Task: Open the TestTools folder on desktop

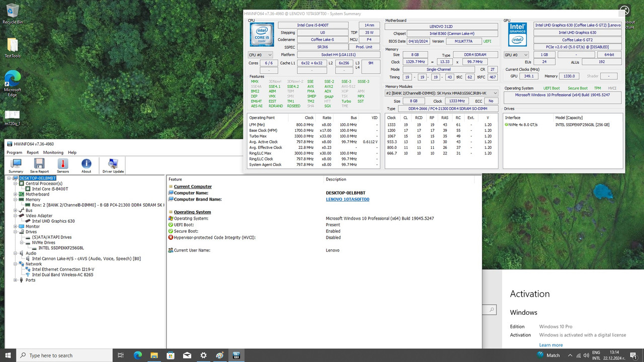Action: coord(13,48)
